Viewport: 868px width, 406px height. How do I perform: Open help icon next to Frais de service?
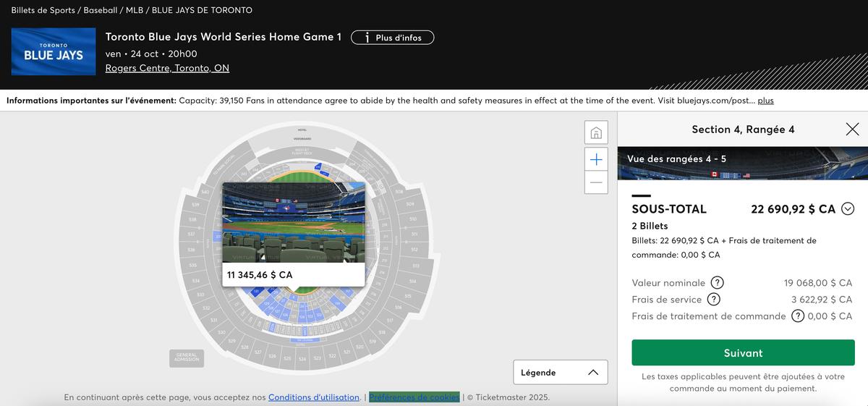(x=713, y=300)
